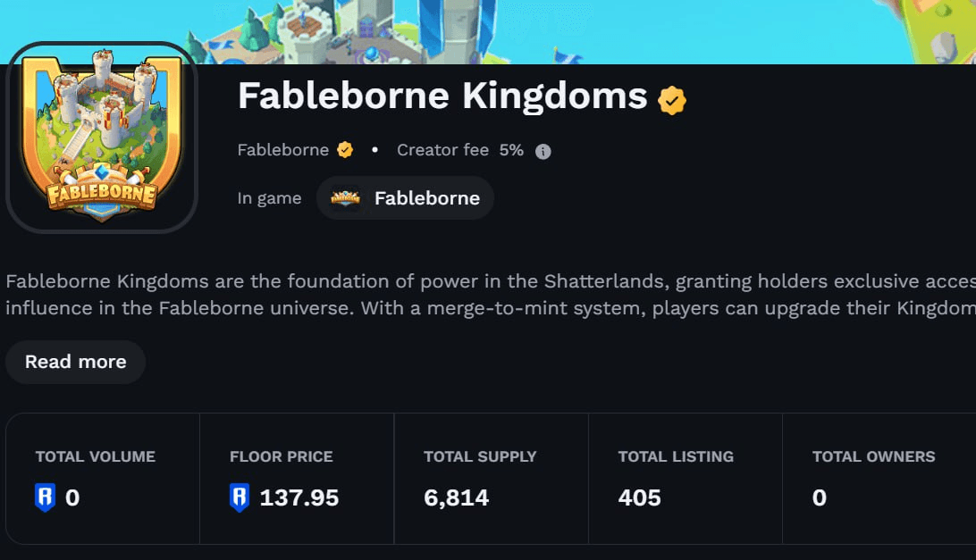Click the small Fableborne game logo icon
This screenshot has height=560, width=976.
click(x=346, y=198)
